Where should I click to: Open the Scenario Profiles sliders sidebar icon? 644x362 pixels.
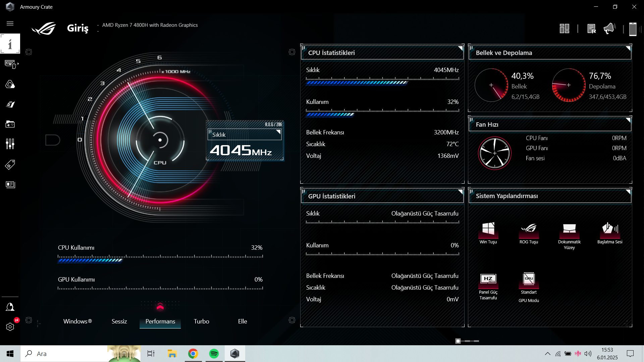pos(10,144)
